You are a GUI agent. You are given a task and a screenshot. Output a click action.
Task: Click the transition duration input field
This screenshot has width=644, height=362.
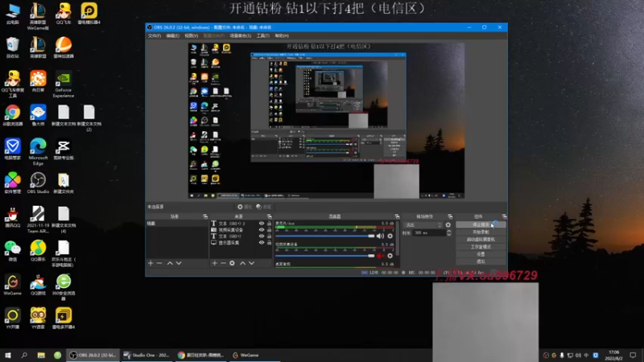pyautogui.click(x=429, y=232)
